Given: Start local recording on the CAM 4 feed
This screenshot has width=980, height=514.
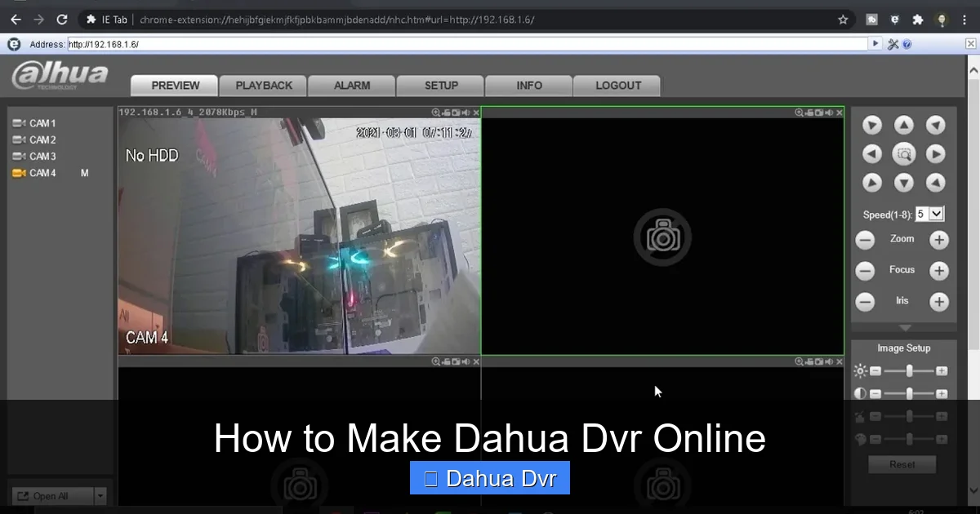Looking at the screenshot, I should click(445, 113).
